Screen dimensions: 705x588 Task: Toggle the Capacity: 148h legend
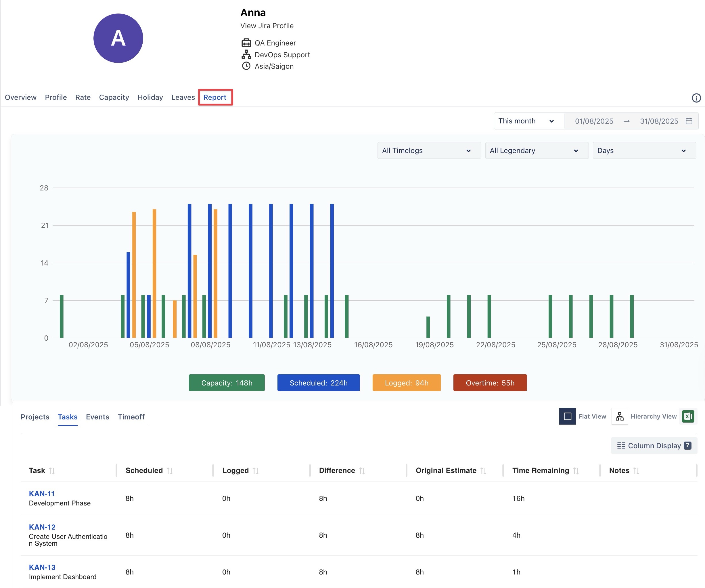coord(227,383)
